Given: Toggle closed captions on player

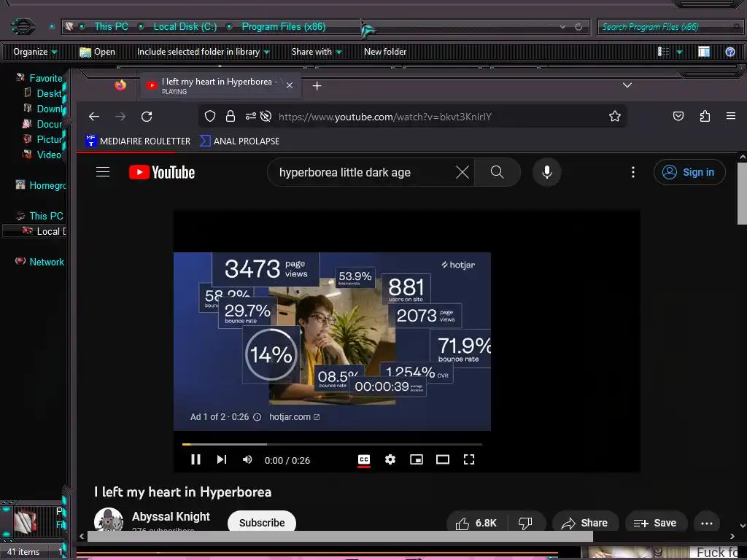Looking at the screenshot, I should coord(364,459).
